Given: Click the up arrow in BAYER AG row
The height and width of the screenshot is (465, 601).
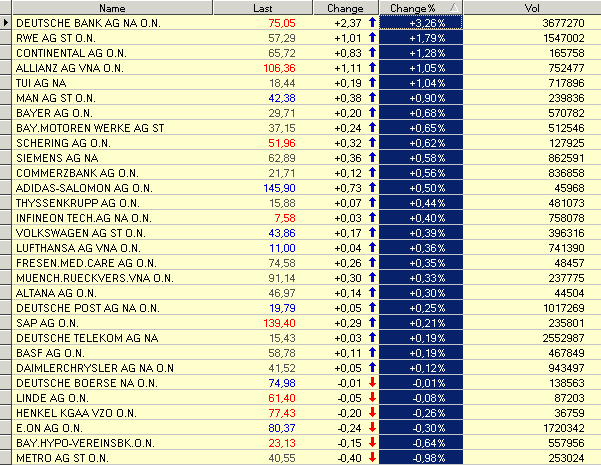Looking at the screenshot, I should pyautogui.click(x=372, y=112).
